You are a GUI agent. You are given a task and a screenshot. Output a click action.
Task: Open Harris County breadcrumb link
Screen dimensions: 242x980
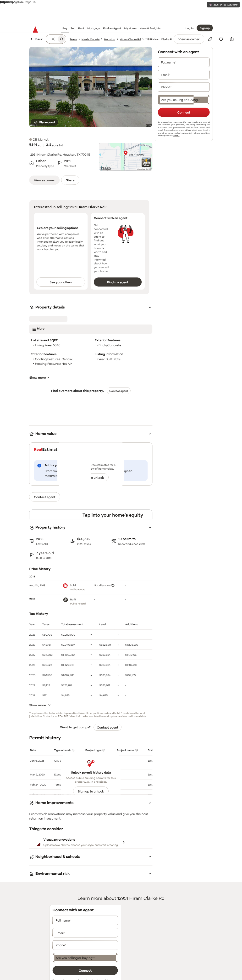point(90,39)
